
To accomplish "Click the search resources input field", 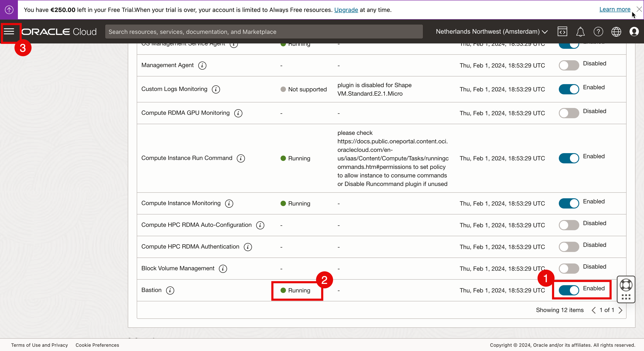I will tap(264, 32).
